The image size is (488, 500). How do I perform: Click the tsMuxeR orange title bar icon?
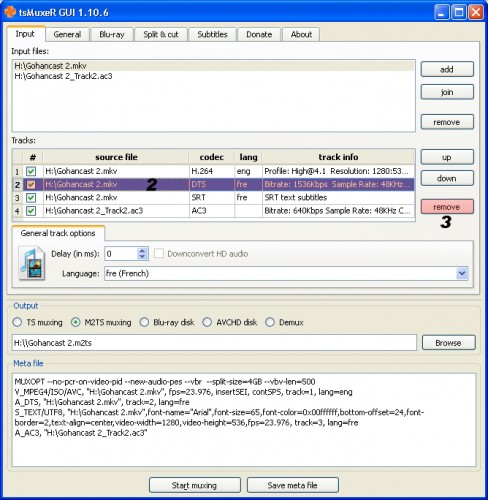click(10, 12)
